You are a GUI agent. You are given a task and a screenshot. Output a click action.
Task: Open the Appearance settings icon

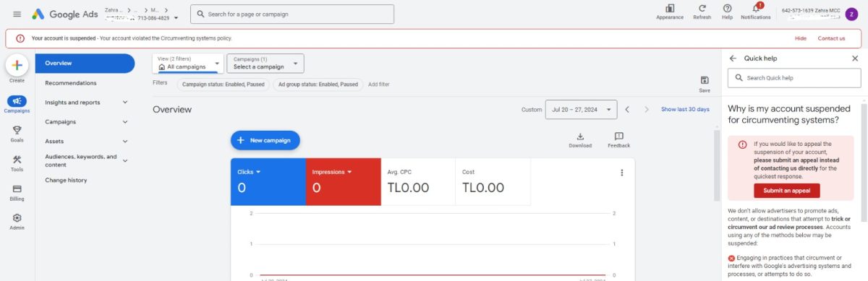pyautogui.click(x=670, y=8)
